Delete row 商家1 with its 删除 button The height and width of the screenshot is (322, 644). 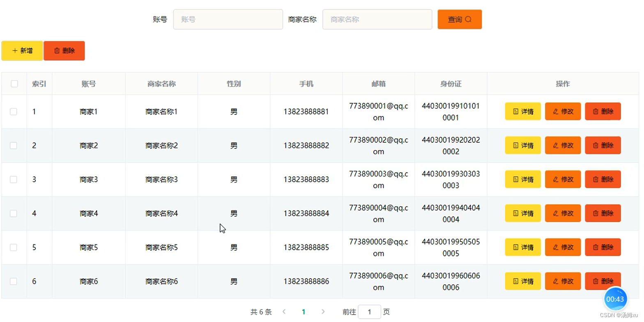pos(603,111)
